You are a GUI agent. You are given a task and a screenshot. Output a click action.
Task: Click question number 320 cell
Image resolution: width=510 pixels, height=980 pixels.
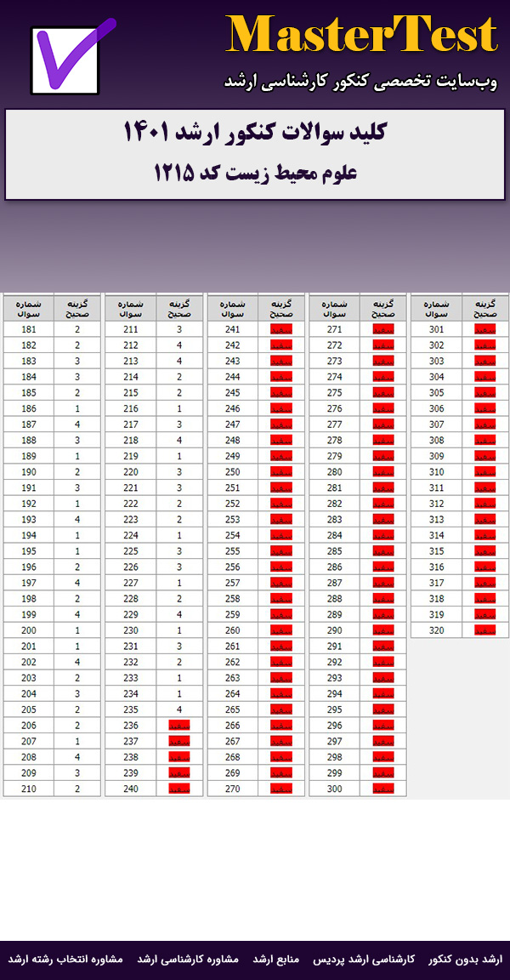tap(437, 630)
